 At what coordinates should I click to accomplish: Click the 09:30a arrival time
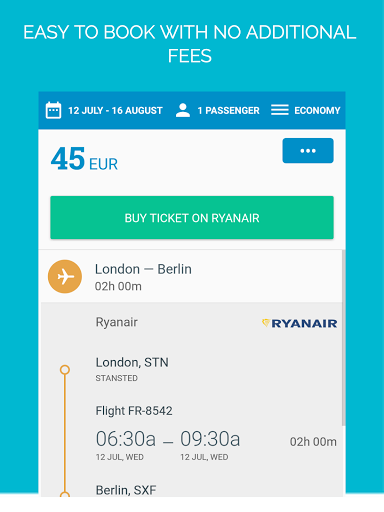(x=210, y=439)
